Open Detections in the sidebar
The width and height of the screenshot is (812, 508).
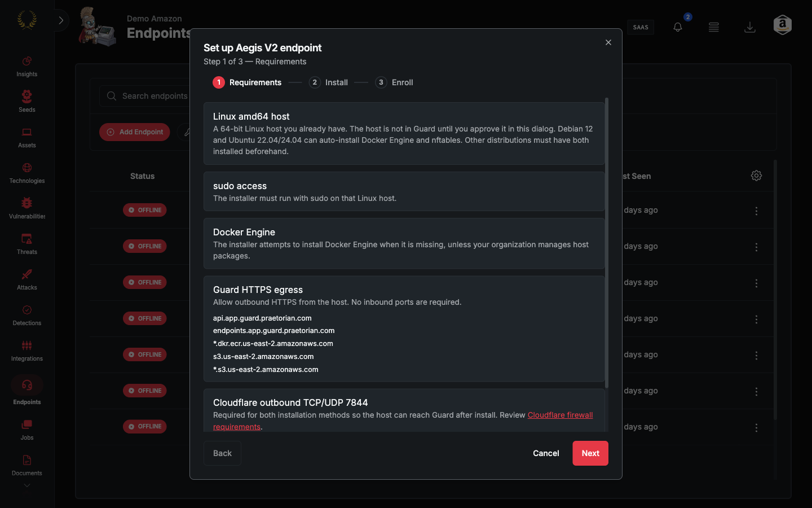[x=27, y=316]
